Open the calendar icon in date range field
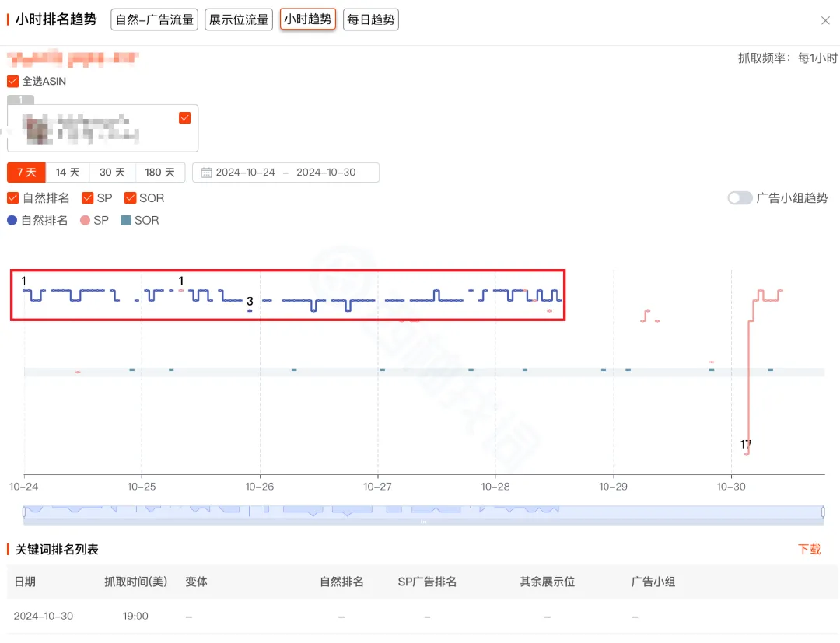Screen dimensions: 840x643 (206, 173)
